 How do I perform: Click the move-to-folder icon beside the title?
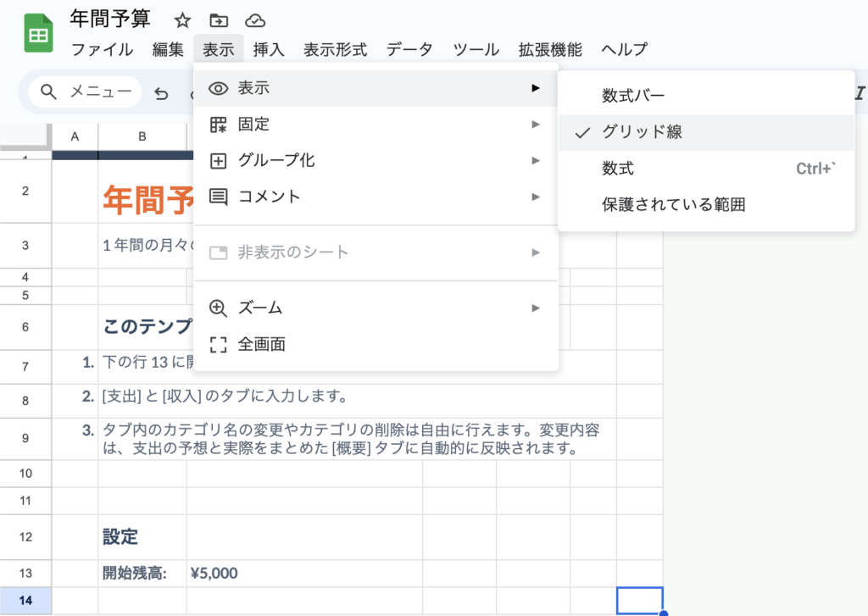click(x=219, y=20)
